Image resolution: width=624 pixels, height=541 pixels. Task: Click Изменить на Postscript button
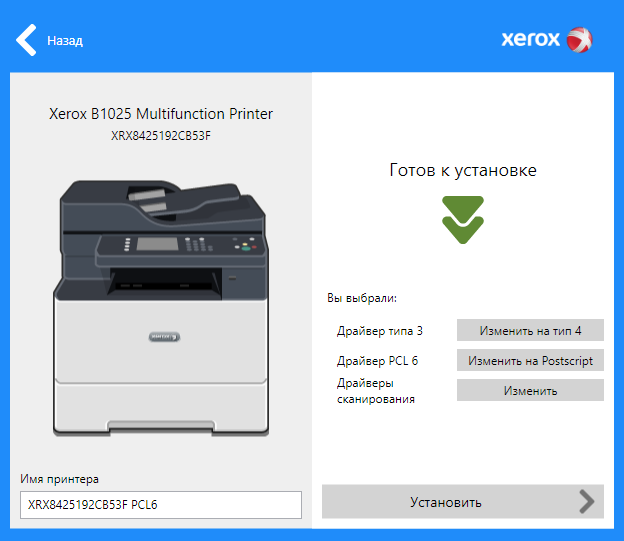click(x=530, y=360)
